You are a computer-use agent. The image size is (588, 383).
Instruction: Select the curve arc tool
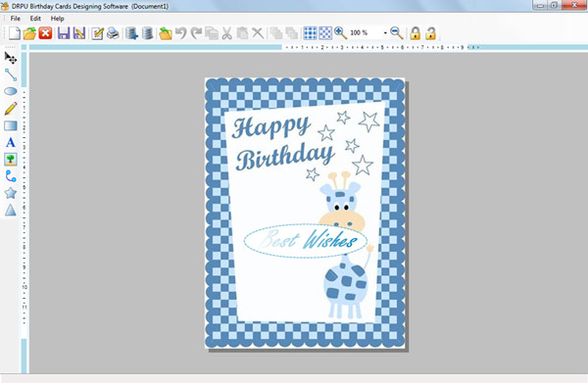[11, 176]
